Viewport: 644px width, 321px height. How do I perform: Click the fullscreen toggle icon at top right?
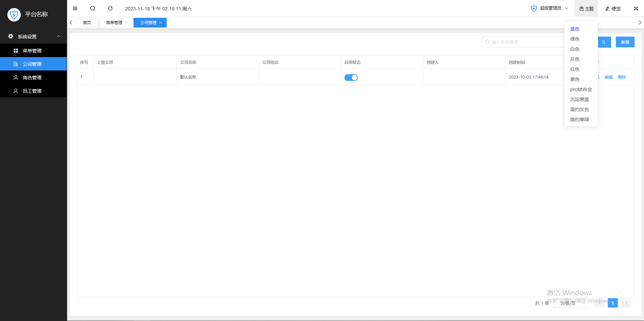[x=636, y=8]
